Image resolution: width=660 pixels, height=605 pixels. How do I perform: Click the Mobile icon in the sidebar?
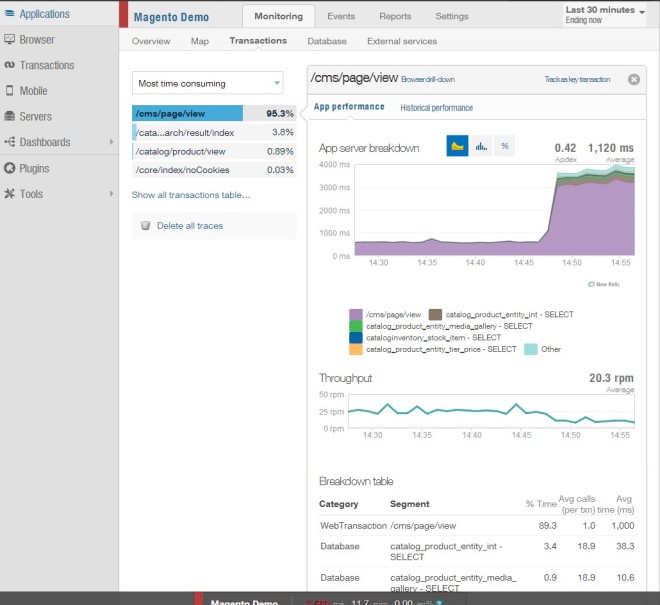tap(10, 91)
